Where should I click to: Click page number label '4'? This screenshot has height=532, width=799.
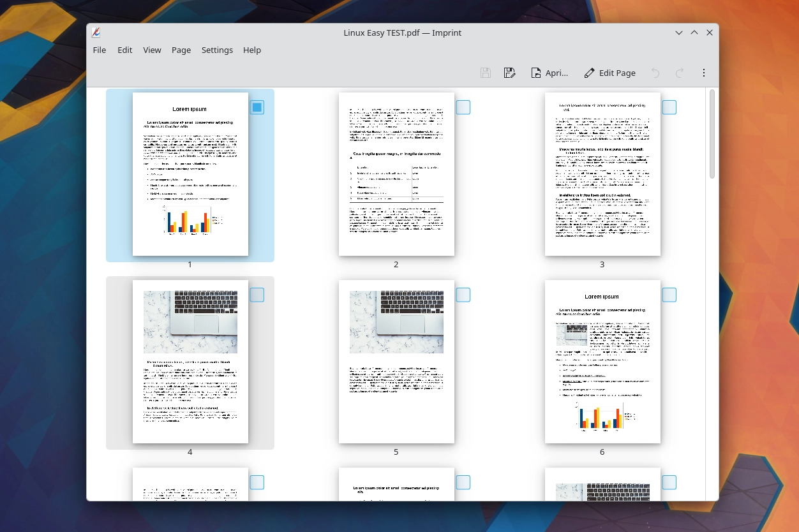click(x=190, y=452)
